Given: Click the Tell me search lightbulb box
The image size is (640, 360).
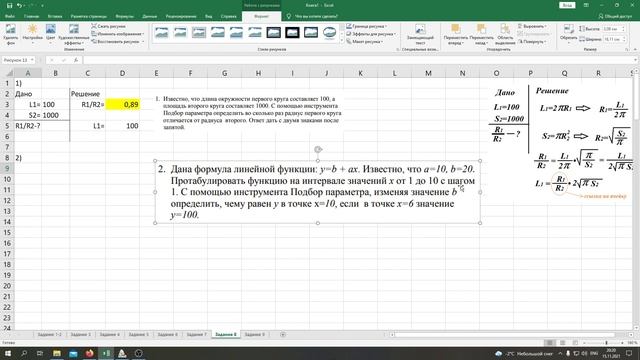Looking at the screenshot, I should point(312,16).
